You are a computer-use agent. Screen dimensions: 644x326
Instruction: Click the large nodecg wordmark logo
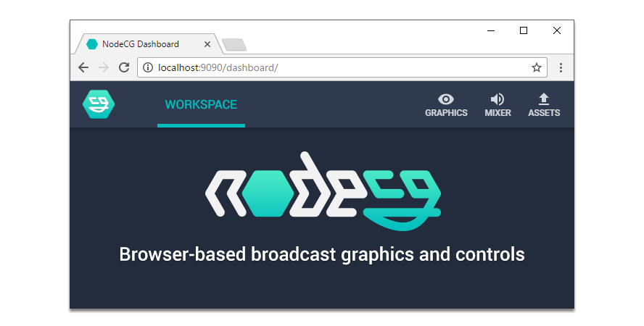(323, 191)
